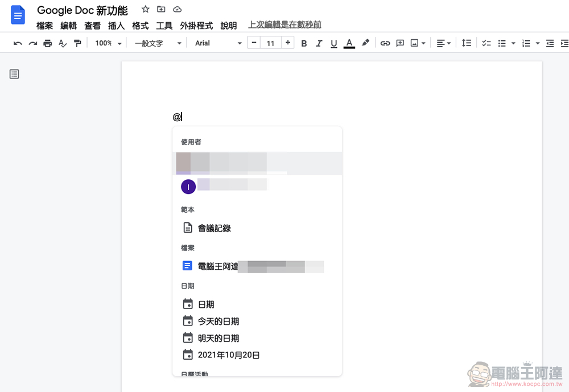
Task: Add a comment
Action: point(400,43)
